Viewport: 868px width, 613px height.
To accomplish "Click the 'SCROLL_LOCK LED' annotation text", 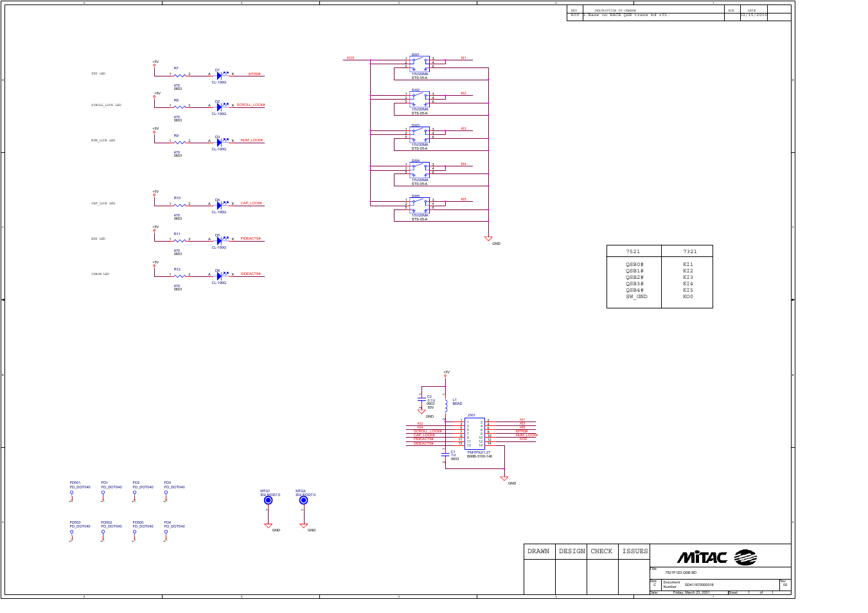I will [x=106, y=105].
